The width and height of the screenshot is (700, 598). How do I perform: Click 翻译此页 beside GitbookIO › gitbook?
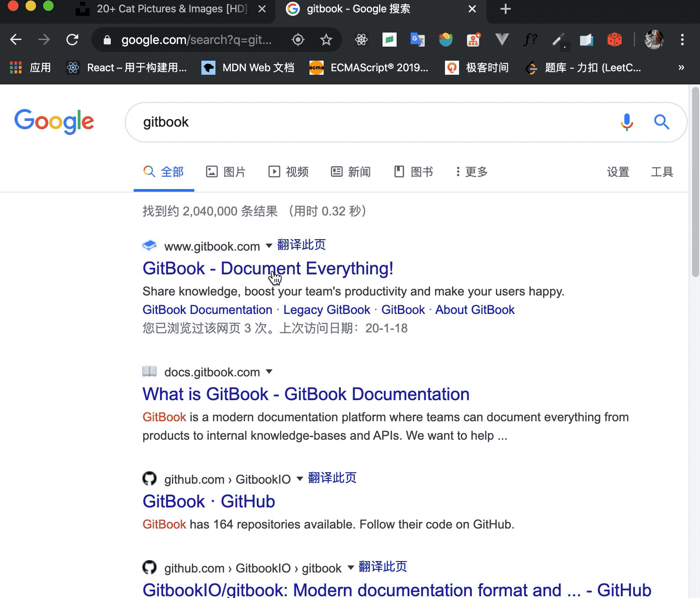pyautogui.click(x=383, y=567)
